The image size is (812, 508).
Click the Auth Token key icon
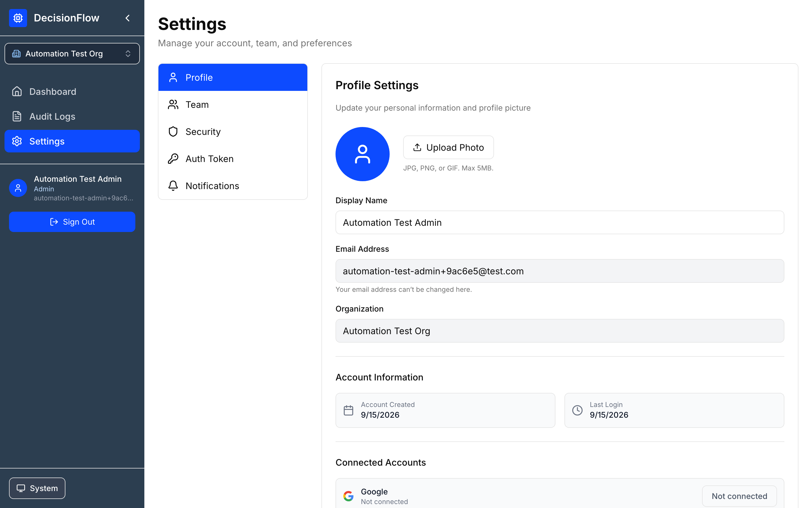173,159
